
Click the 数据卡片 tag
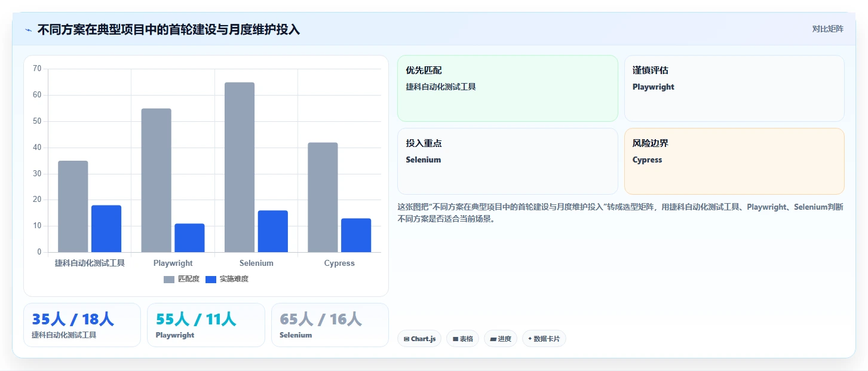[x=544, y=339]
